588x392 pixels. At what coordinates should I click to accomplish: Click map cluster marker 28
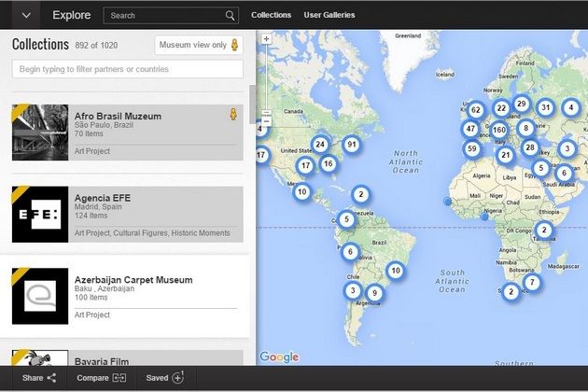tap(530, 147)
